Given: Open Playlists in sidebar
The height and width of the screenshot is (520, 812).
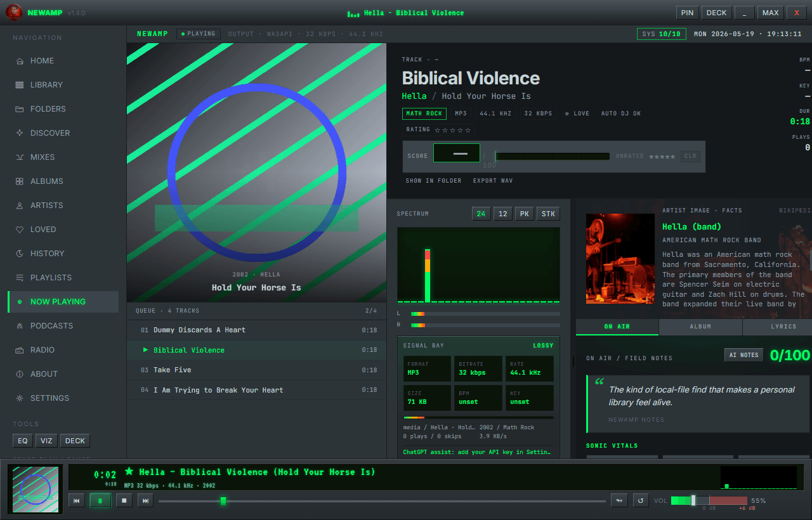Looking at the screenshot, I should (x=63, y=278).
